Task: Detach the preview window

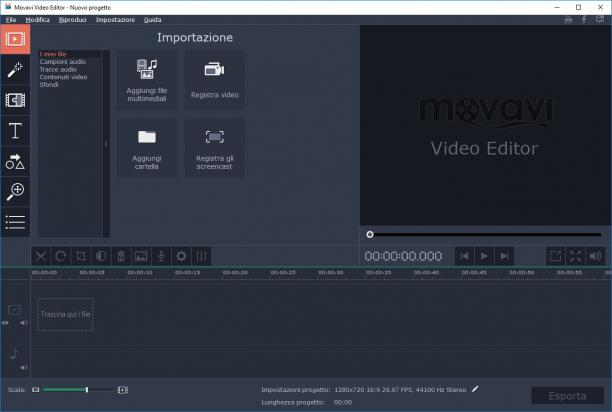Action: 555,256
